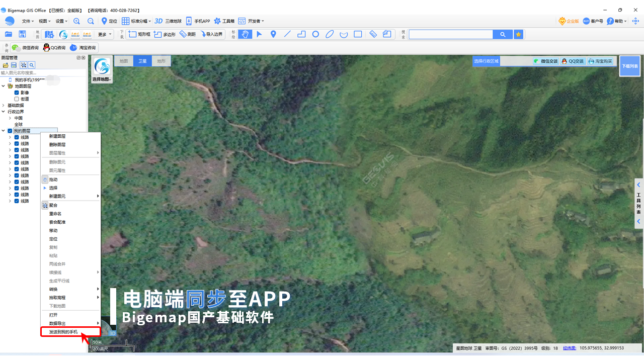Click the 企业版 enterprise edition link
This screenshot has width=644, height=362.
pyautogui.click(x=569, y=21)
